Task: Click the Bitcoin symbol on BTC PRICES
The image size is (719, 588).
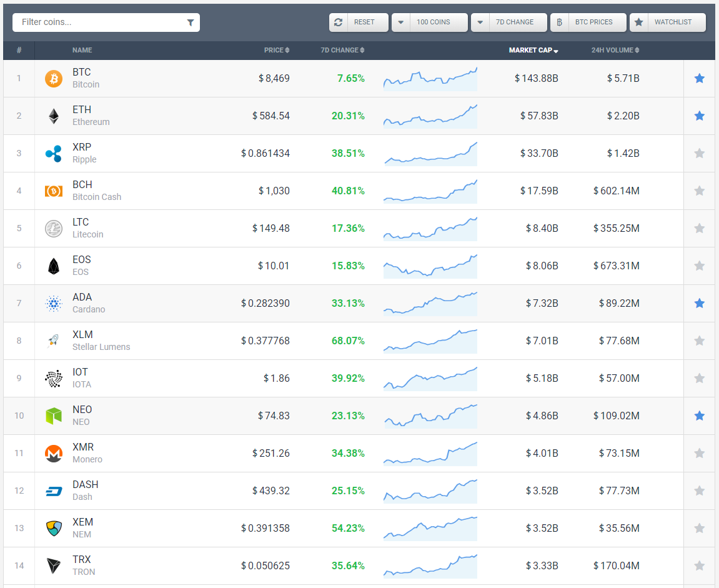Action: 560,22
